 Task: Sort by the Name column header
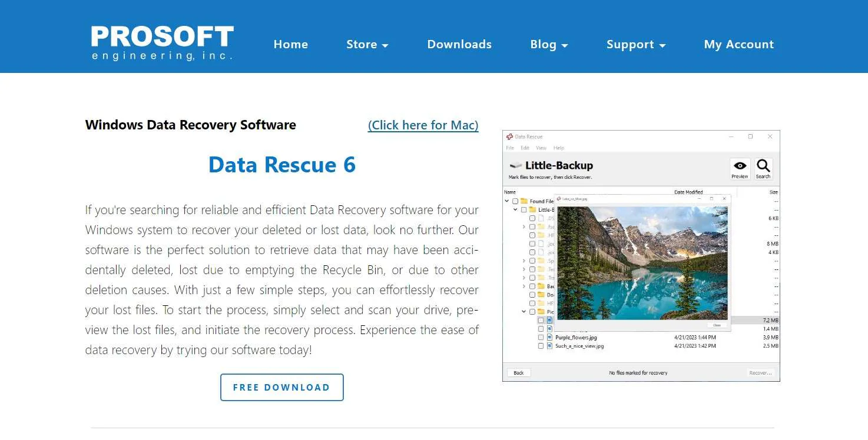coord(510,192)
